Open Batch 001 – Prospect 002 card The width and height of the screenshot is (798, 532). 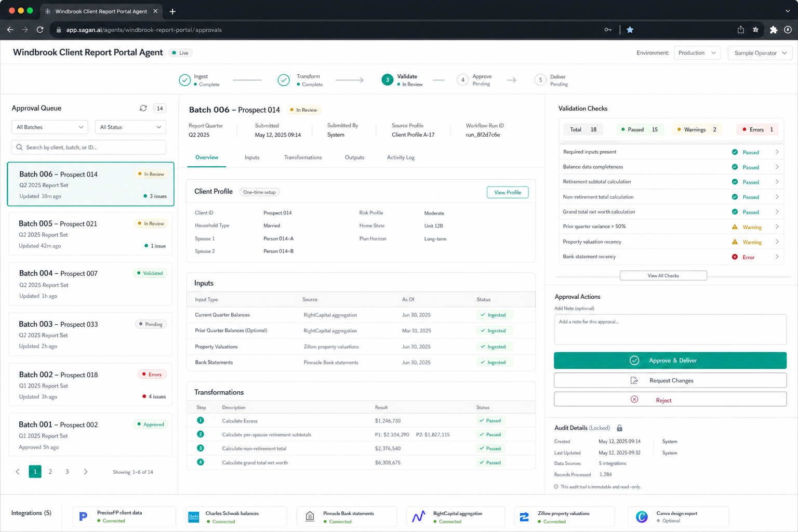point(90,435)
